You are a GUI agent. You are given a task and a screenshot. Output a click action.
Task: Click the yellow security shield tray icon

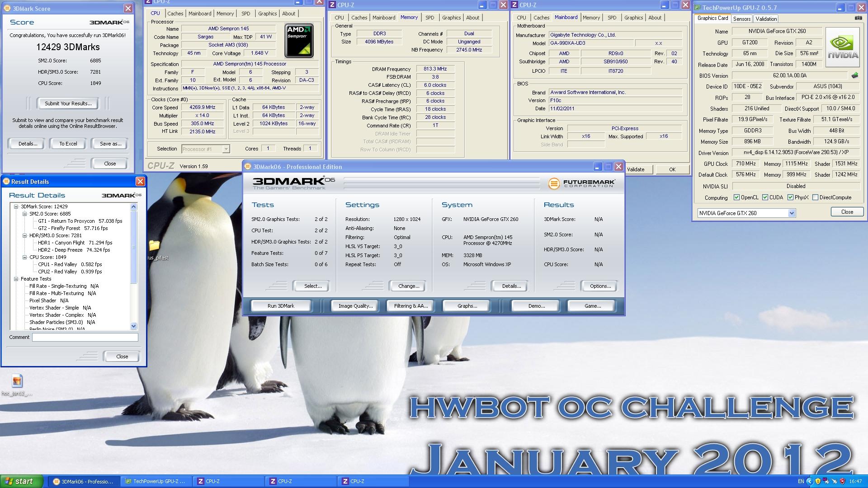818,481
